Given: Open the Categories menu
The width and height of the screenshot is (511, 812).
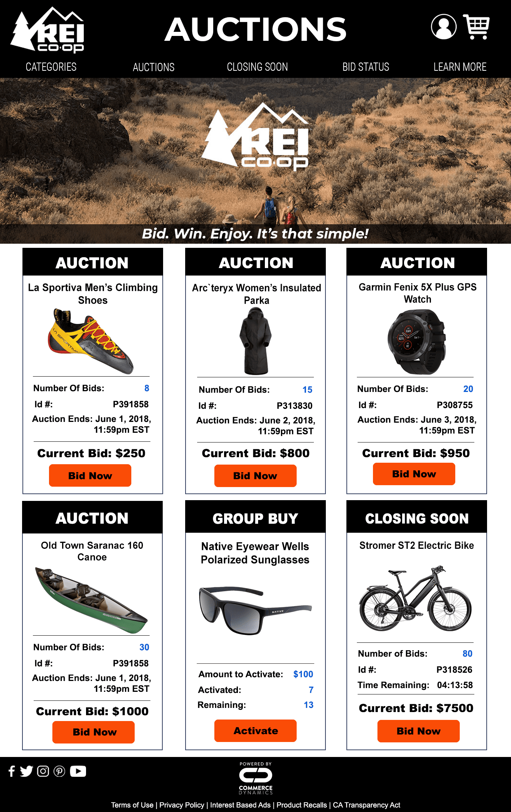Looking at the screenshot, I should 51,67.
